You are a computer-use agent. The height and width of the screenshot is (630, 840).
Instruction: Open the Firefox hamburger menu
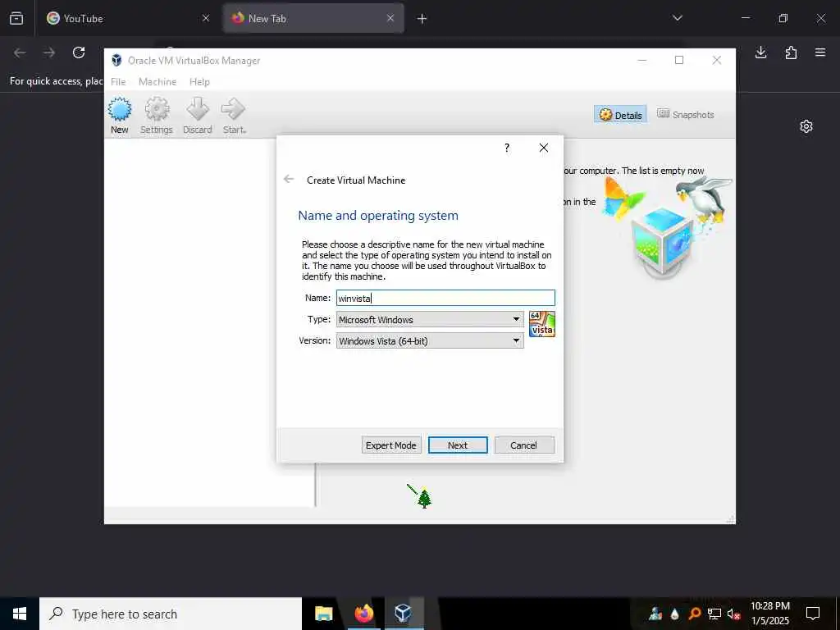(820, 52)
